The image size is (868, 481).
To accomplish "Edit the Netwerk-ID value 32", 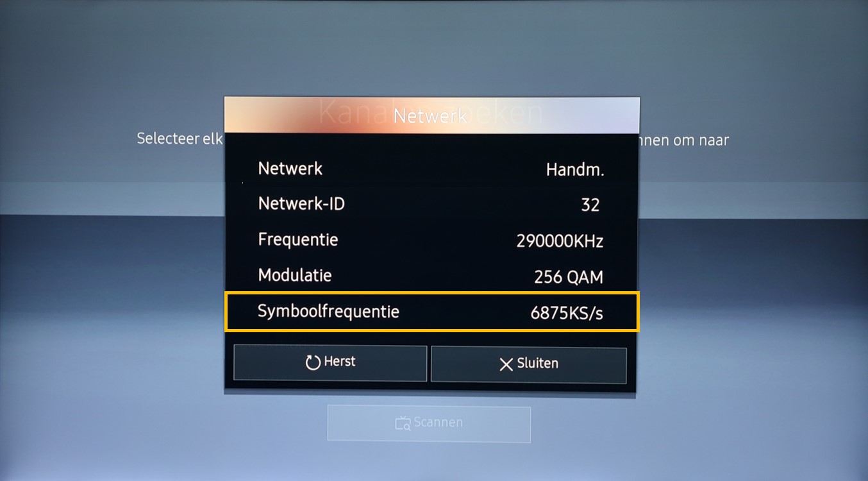I will 590,205.
